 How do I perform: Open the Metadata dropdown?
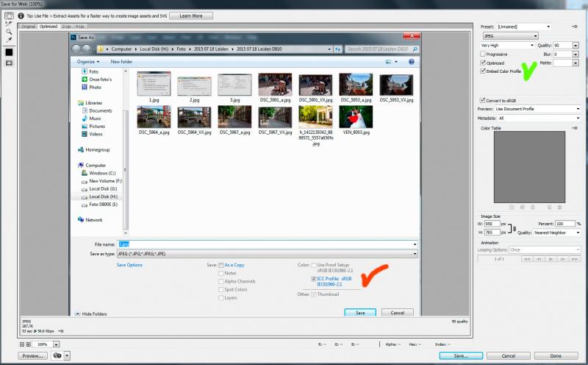coord(539,118)
